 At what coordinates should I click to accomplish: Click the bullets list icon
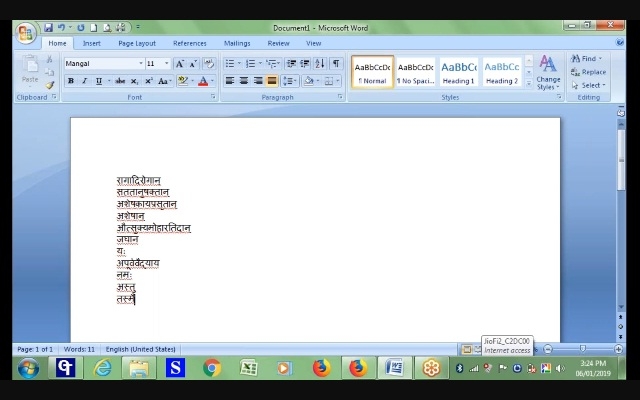pos(229,64)
